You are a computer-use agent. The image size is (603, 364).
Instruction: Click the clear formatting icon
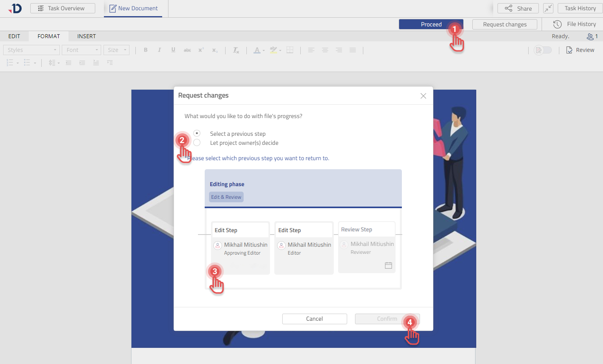[x=236, y=50]
